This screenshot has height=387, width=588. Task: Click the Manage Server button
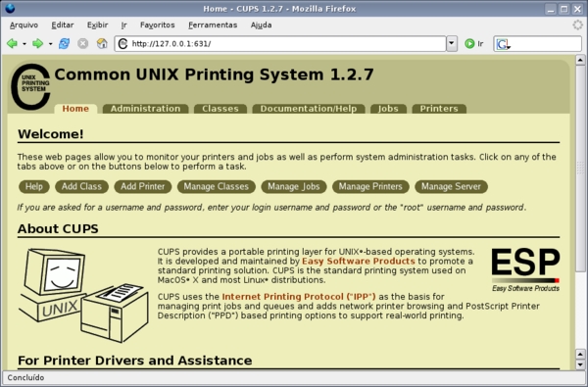click(x=451, y=187)
